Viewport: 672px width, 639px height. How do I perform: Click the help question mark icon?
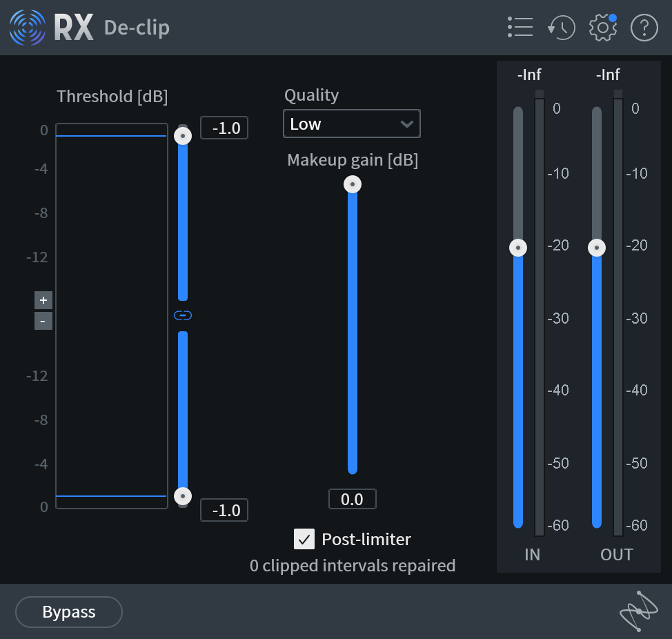click(x=643, y=28)
